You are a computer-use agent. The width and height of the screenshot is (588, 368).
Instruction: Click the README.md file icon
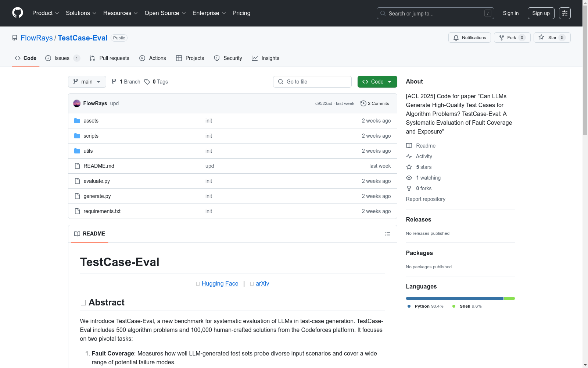(x=77, y=166)
